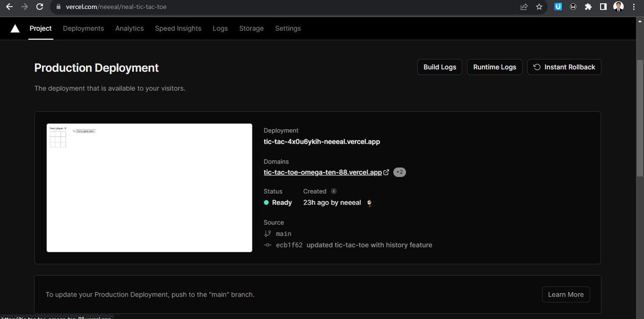Go back with browser back arrow
Image resolution: width=644 pixels, height=319 pixels.
[x=9, y=7]
